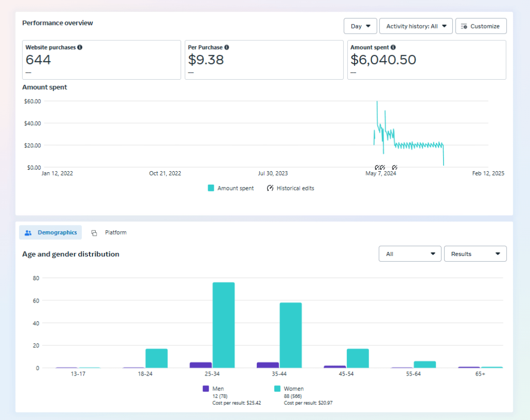Image resolution: width=530 pixels, height=420 pixels.
Task: Click the info icon beside Website purchases
Action: (x=80, y=48)
